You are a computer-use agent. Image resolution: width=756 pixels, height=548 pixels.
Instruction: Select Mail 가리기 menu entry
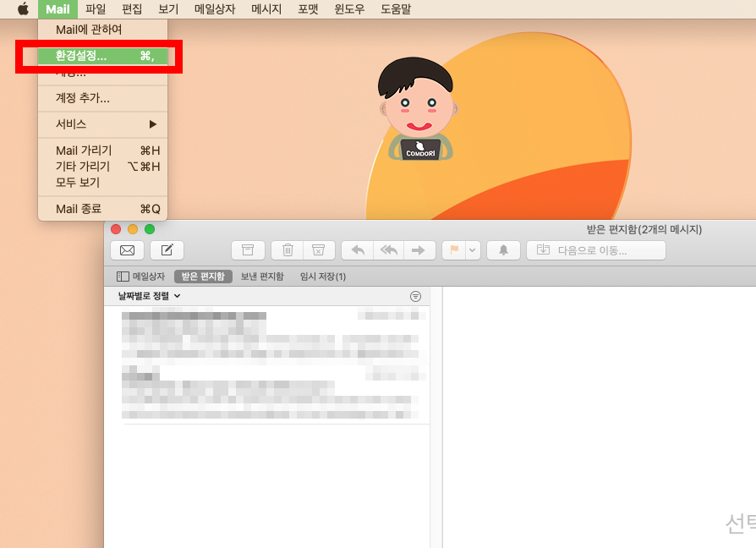coord(102,151)
